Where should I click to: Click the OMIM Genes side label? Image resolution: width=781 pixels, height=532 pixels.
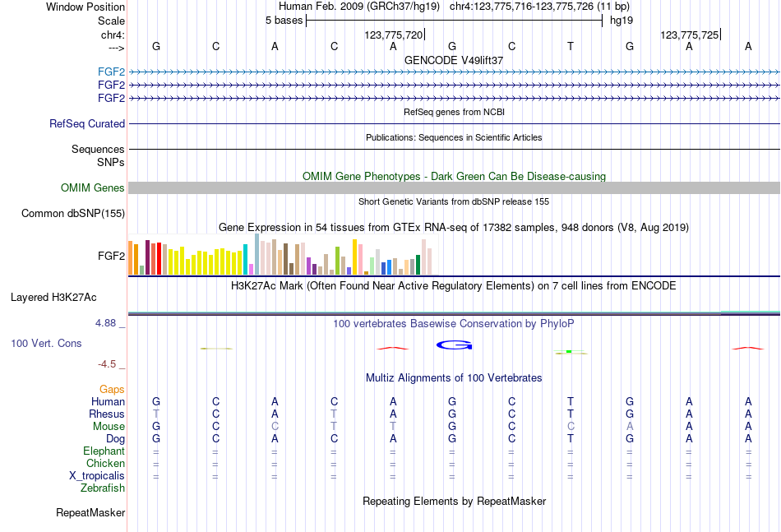click(93, 187)
